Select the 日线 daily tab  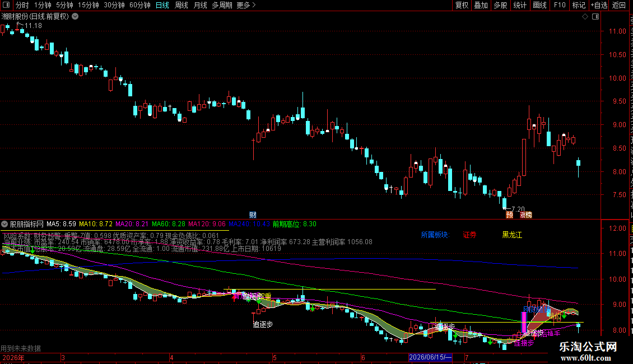tap(162, 5)
